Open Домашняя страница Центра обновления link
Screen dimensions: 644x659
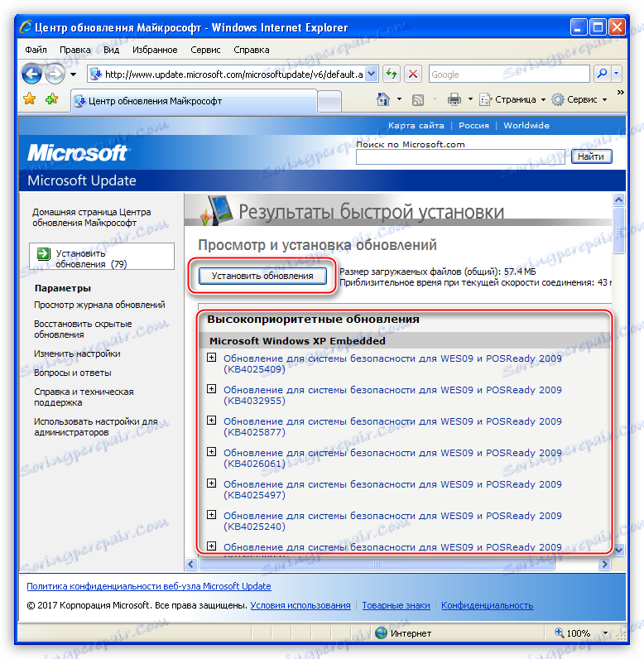[92, 217]
